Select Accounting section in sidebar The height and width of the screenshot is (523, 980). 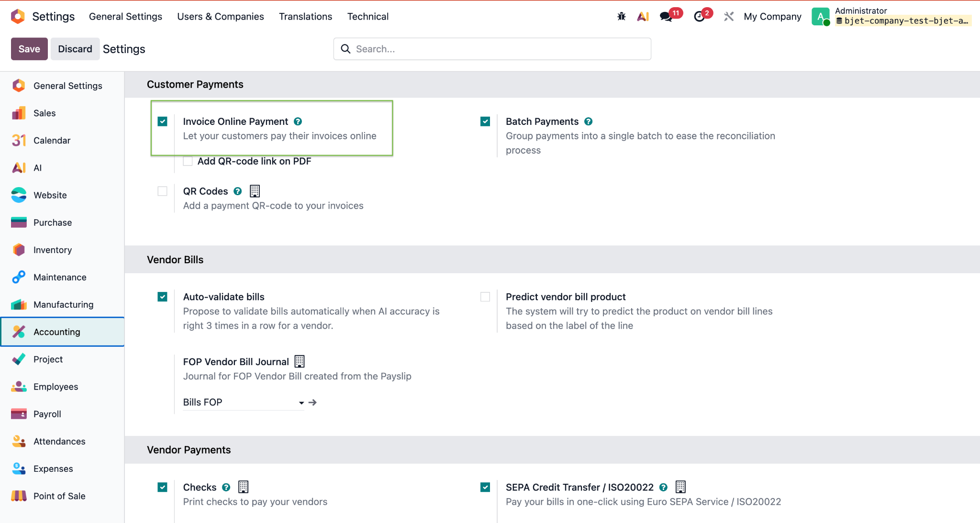[62, 332]
